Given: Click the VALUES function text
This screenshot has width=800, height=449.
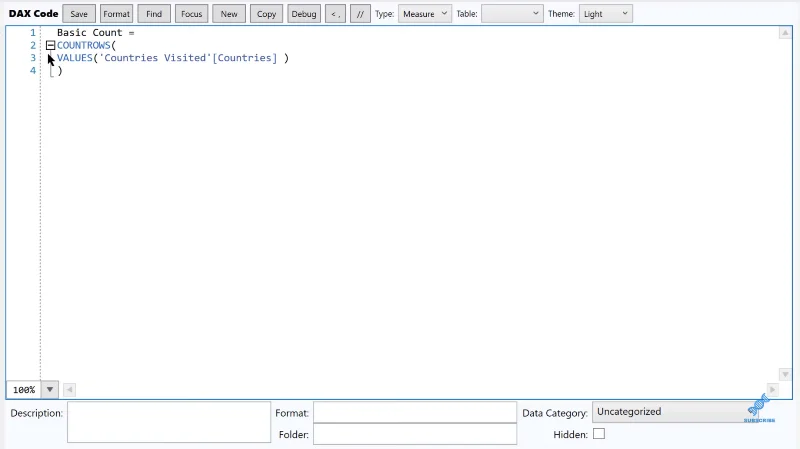Looking at the screenshot, I should click(x=74, y=58).
